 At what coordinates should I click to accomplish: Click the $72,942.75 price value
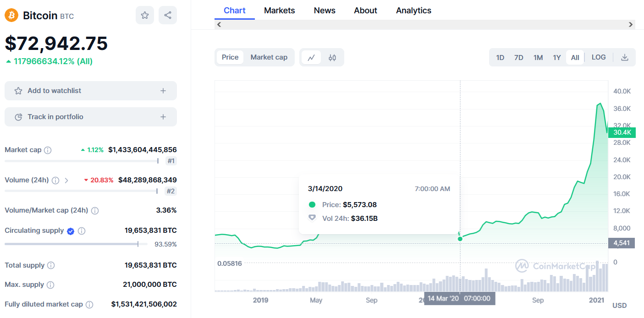tap(56, 43)
